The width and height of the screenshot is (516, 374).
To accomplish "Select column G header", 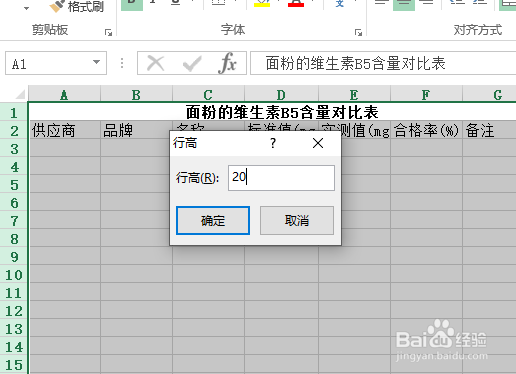I will click(489, 95).
